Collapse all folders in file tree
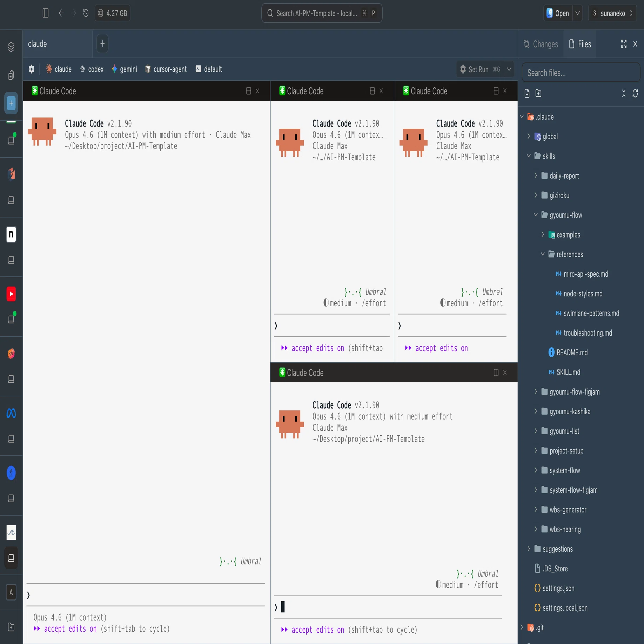Screen dimensions: 644x644 pos(624,93)
